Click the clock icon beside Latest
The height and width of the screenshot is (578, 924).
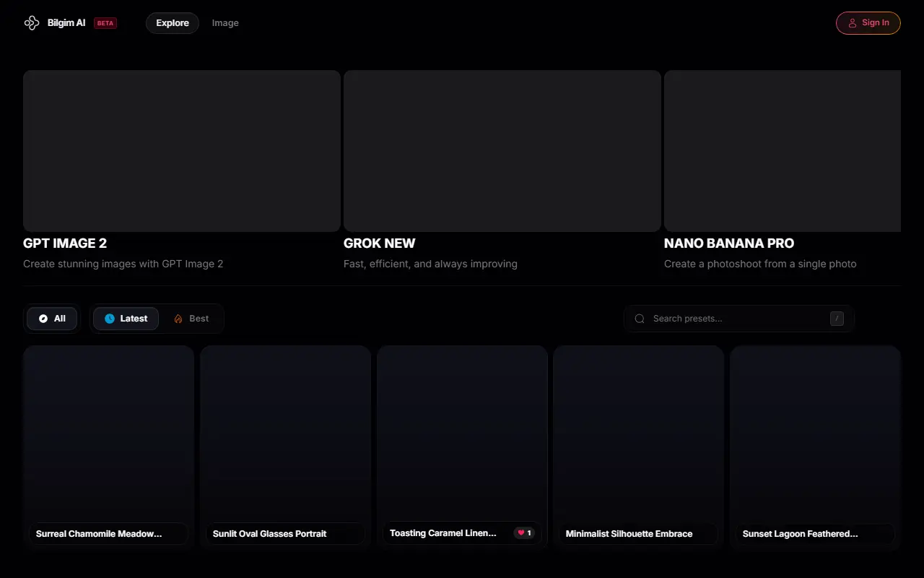pyautogui.click(x=110, y=319)
